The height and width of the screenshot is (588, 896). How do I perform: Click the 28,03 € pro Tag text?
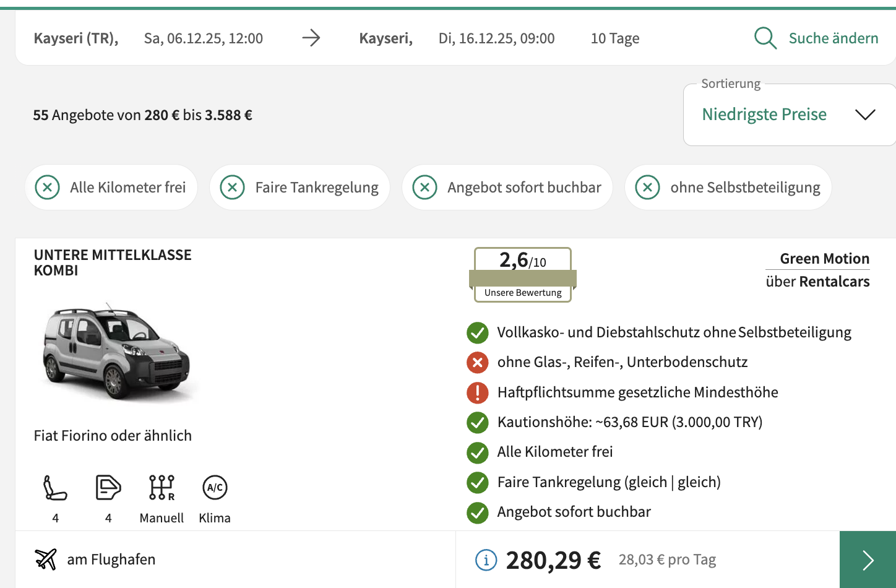667,560
